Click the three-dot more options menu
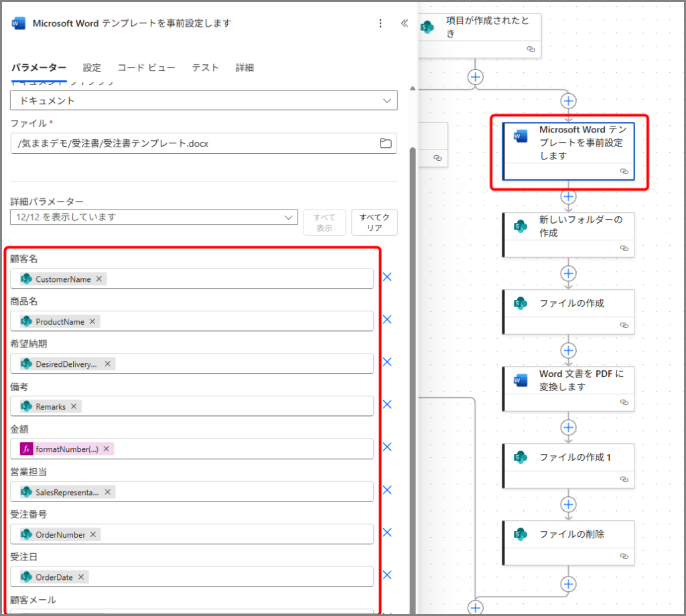The height and width of the screenshot is (616, 686). (381, 23)
